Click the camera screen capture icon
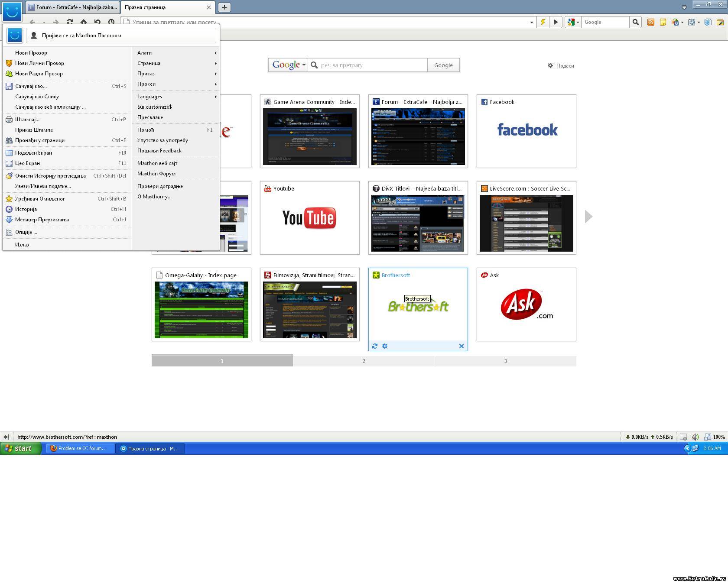Screen dimensions: 728x583 coord(692,22)
